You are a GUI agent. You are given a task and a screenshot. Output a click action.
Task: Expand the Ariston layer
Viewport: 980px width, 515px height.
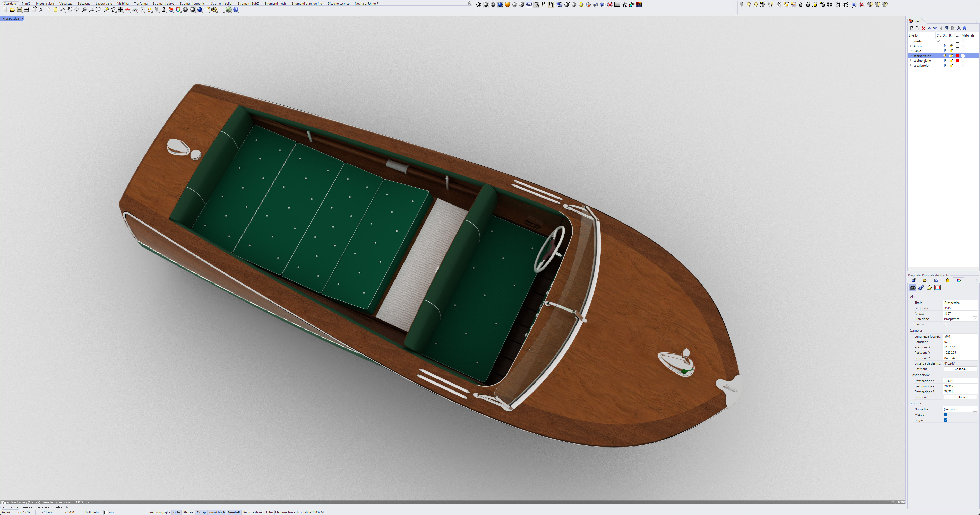910,46
